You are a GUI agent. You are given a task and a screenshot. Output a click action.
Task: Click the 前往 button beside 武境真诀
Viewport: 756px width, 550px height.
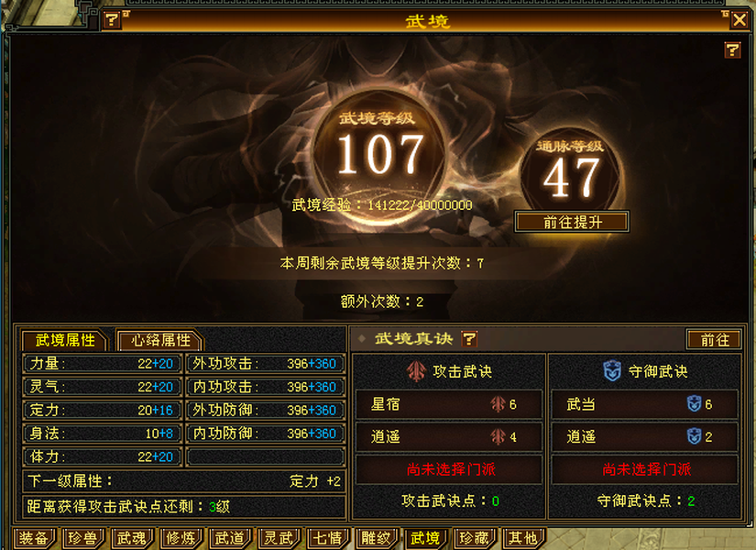pyautogui.click(x=715, y=340)
